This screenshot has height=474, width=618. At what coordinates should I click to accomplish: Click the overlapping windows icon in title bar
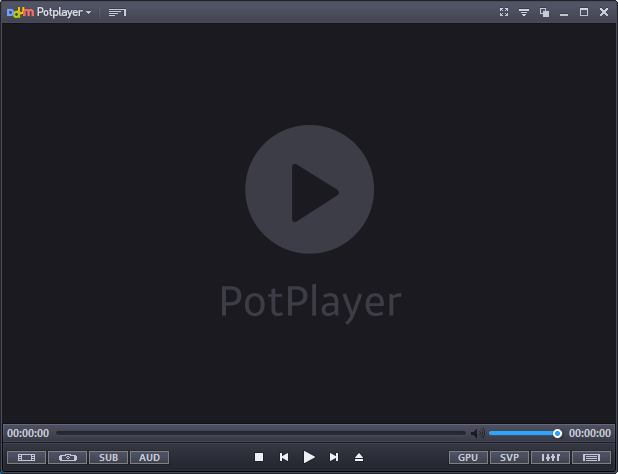pyautogui.click(x=544, y=13)
